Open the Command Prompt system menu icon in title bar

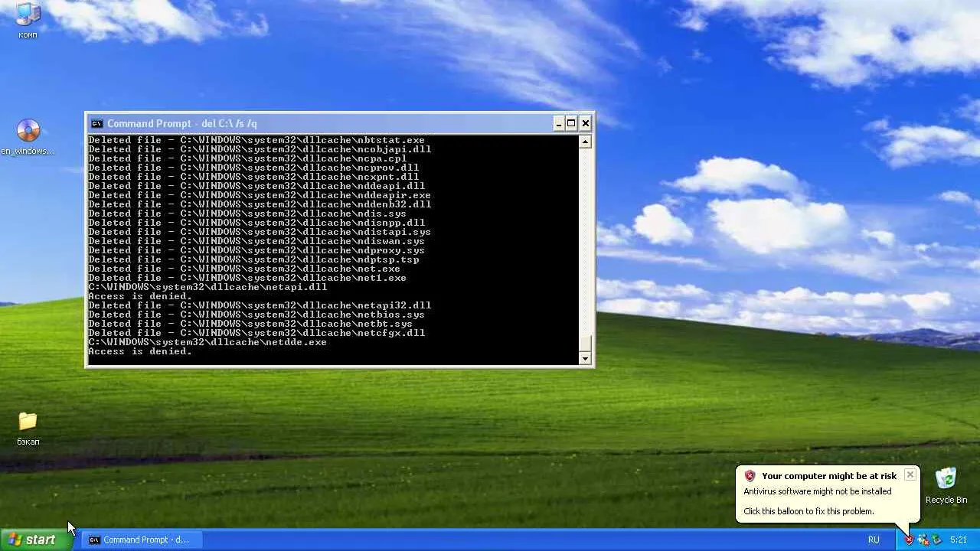click(96, 123)
